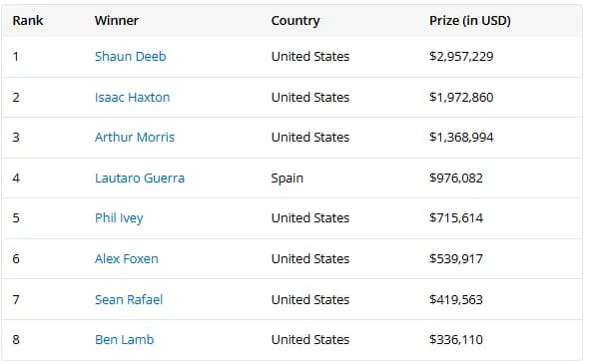Click the Prize (in USD) header
This screenshot has height=364, width=590.
[470, 21]
